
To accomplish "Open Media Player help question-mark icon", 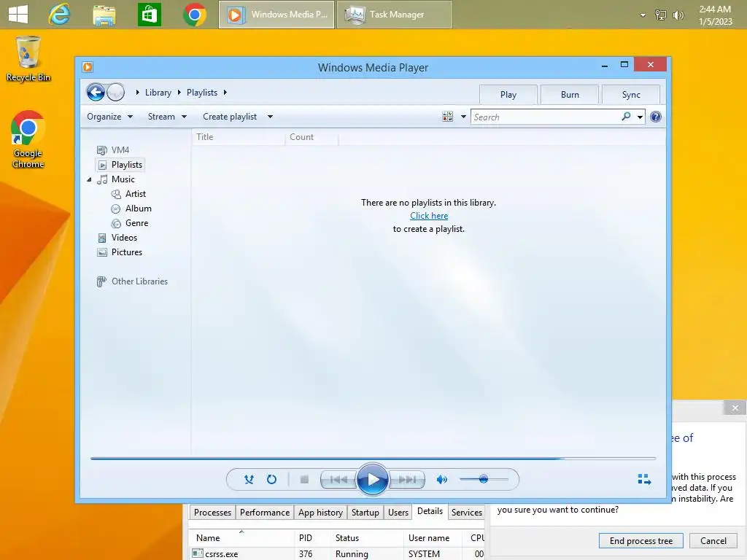I will tap(656, 117).
